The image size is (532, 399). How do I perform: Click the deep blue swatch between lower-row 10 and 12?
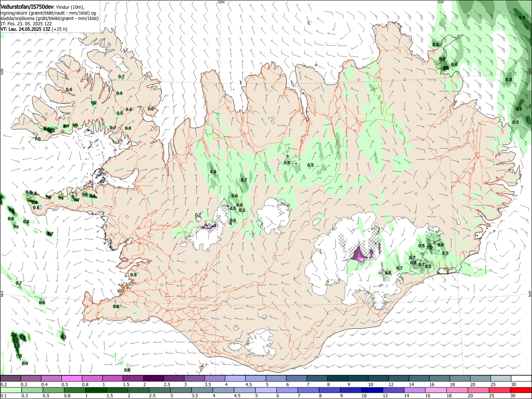[x=372, y=390]
